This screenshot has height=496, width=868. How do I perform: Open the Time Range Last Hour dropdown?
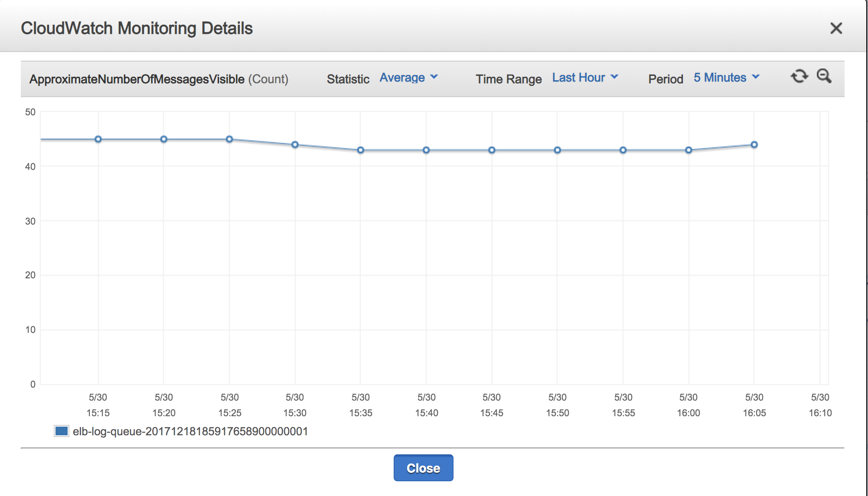(580, 77)
